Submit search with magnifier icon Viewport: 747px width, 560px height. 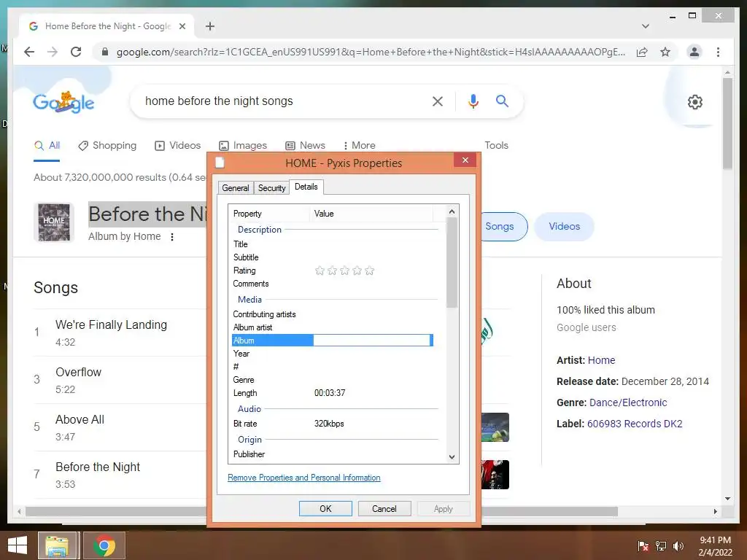502,101
